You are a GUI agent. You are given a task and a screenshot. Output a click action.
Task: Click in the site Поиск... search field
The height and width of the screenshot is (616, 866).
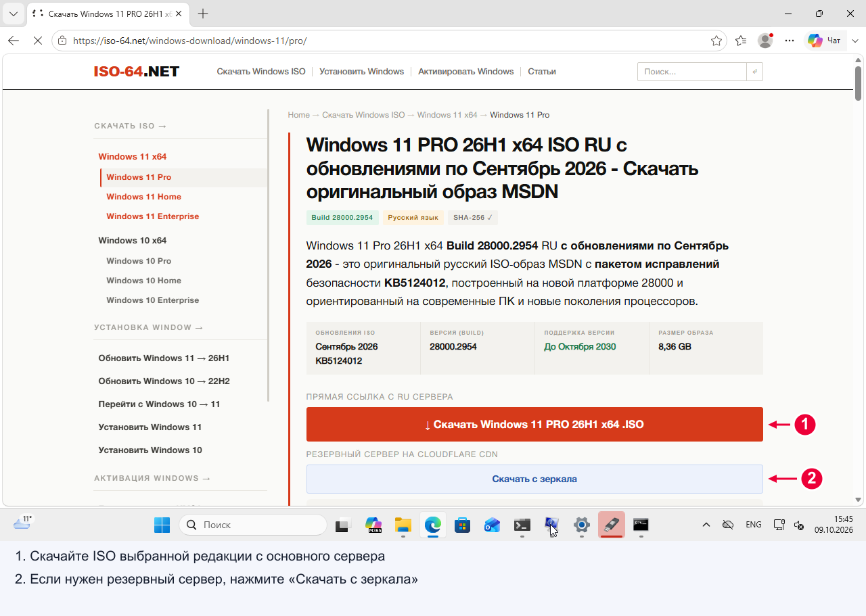[x=691, y=72]
